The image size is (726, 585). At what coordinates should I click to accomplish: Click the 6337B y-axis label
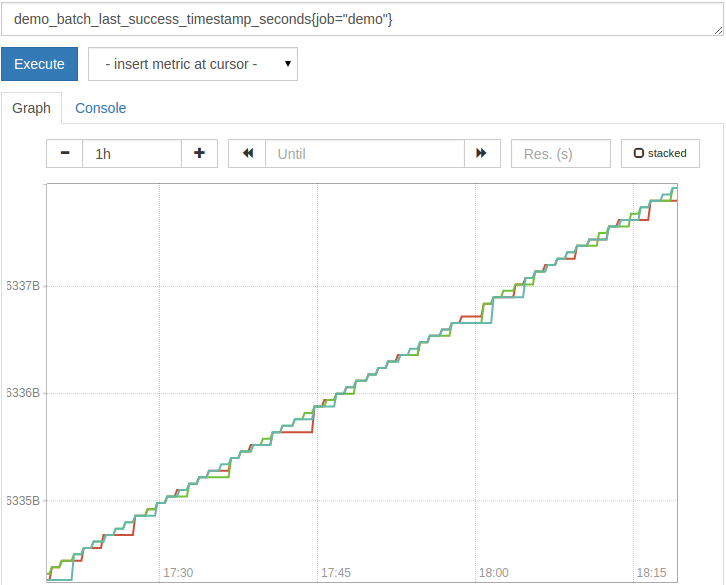23,286
